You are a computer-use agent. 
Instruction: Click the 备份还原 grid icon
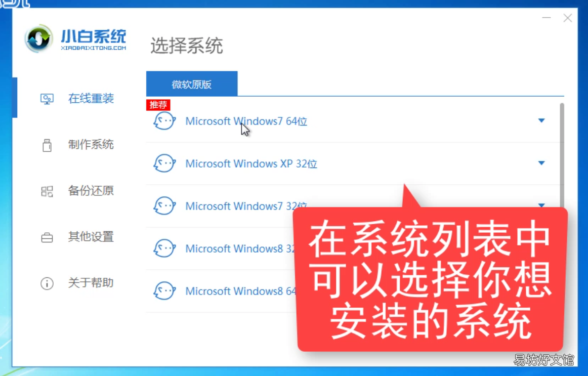(47, 191)
